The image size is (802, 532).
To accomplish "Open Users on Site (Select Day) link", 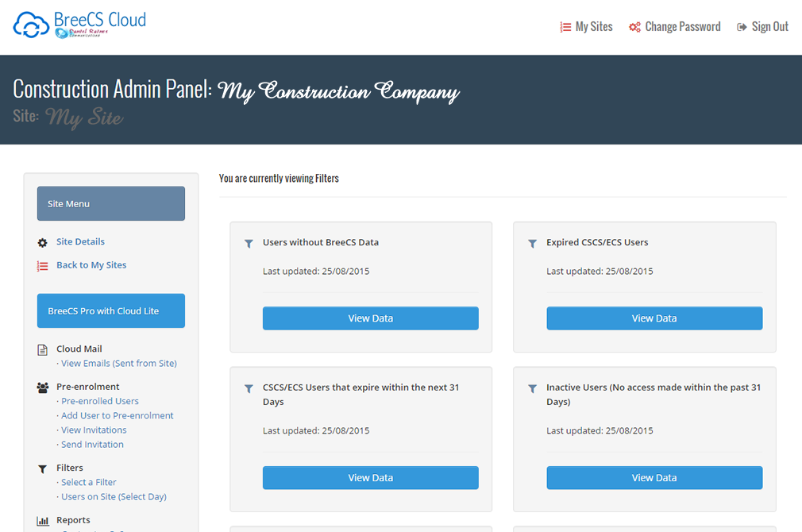I will point(114,497).
